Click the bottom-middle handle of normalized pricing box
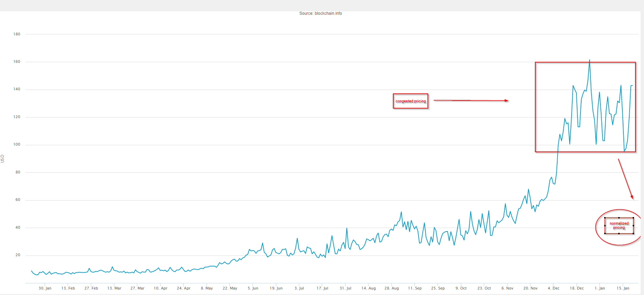This screenshot has height=295, width=644. click(619, 234)
